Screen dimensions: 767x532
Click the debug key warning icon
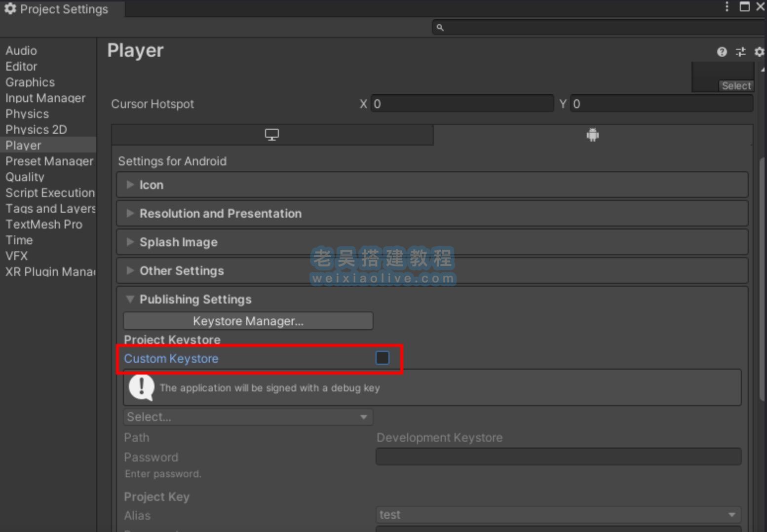pos(142,387)
